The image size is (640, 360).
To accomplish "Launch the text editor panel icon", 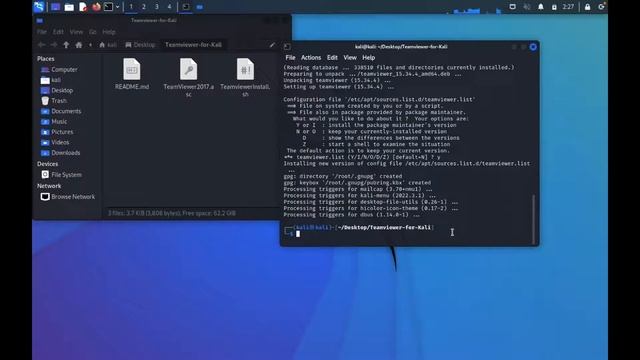I will pyautogui.click(x=83, y=7).
